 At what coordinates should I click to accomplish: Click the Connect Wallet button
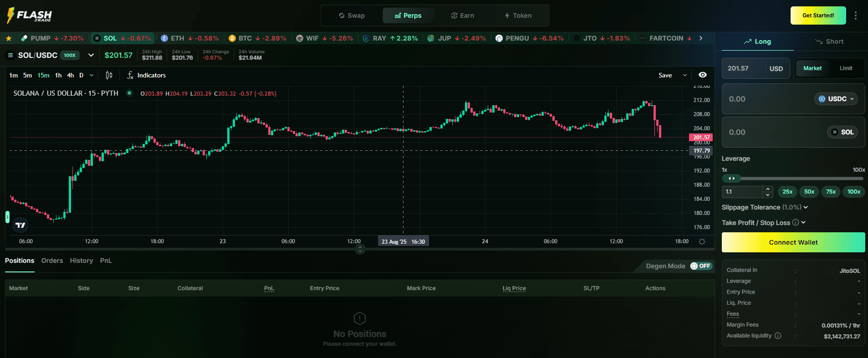(x=793, y=242)
